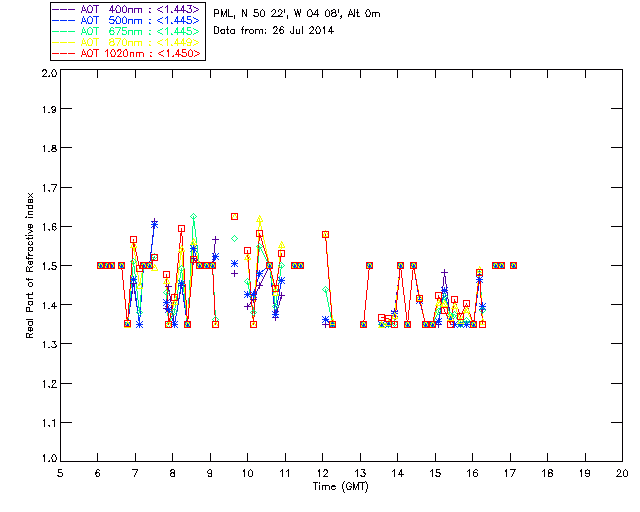Click the 20 tick label on the time axis
Image resolution: width=640 pixels, height=512 pixels.
pos(622,473)
